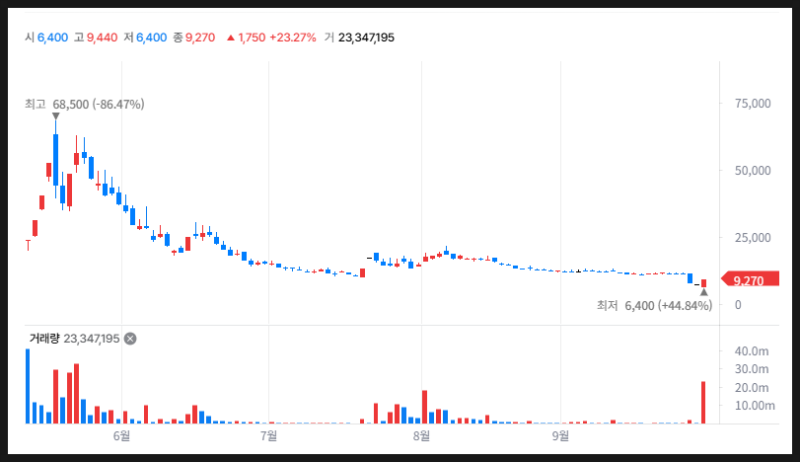
Task: Click the 75,000 price axis label
Action: coord(753,104)
